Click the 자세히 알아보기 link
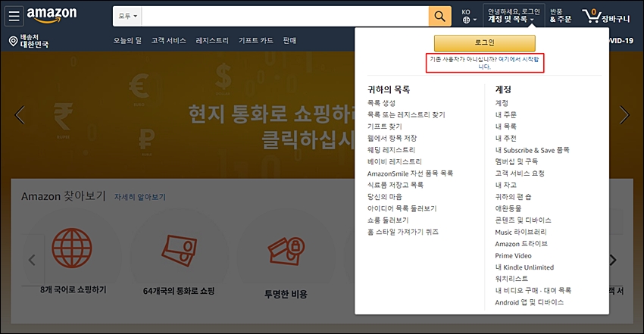The width and height of the screenshot is (644, 334). point(139,197)
